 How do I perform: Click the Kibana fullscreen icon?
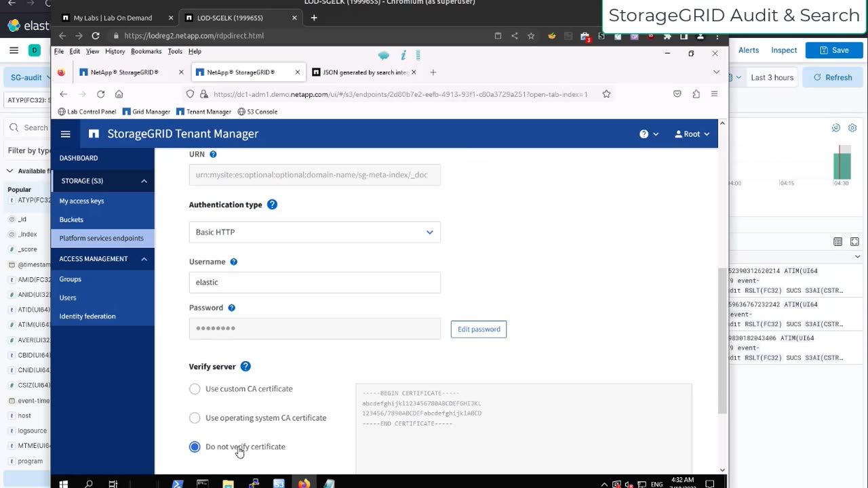854,242
